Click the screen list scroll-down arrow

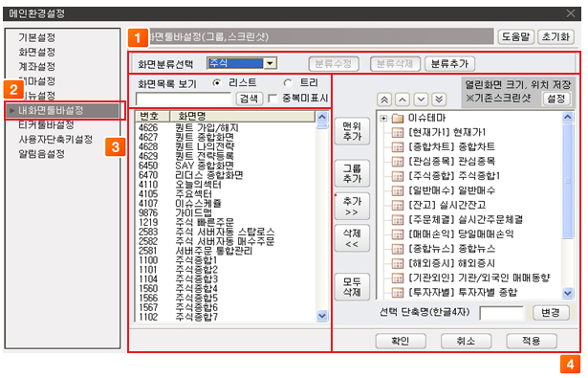tap(322, 316)
